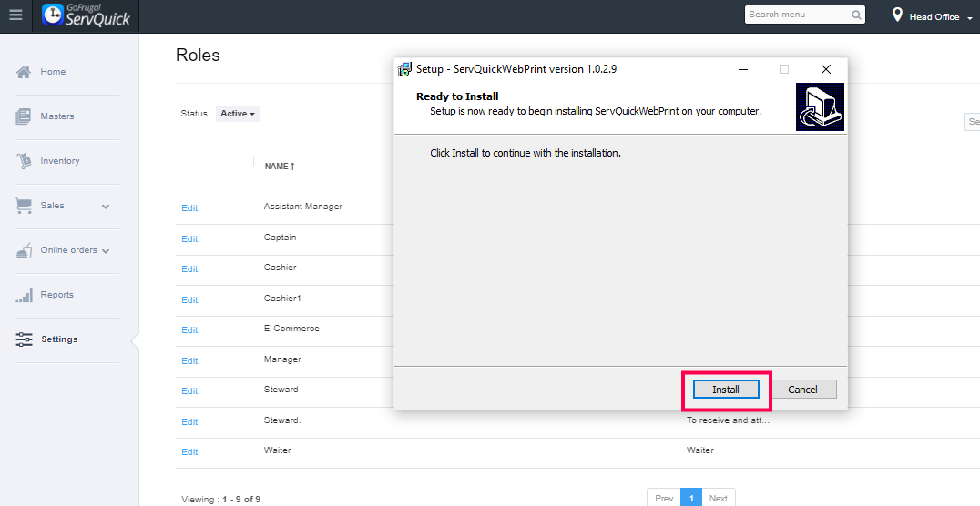Edit the Assistant Manager role
Screen dimensions: 980x506
click(189, 208)
